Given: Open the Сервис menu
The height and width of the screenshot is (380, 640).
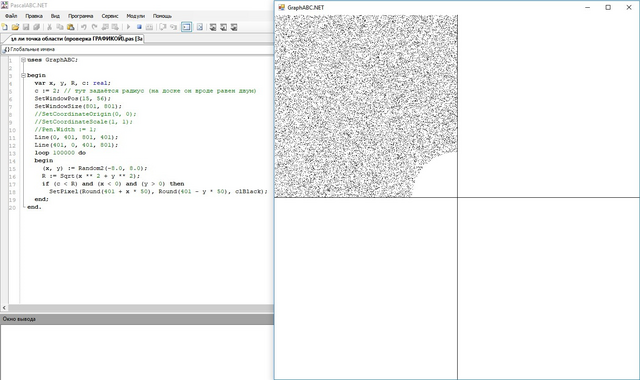Looking at the screenshot, I should tap(110, 16).
